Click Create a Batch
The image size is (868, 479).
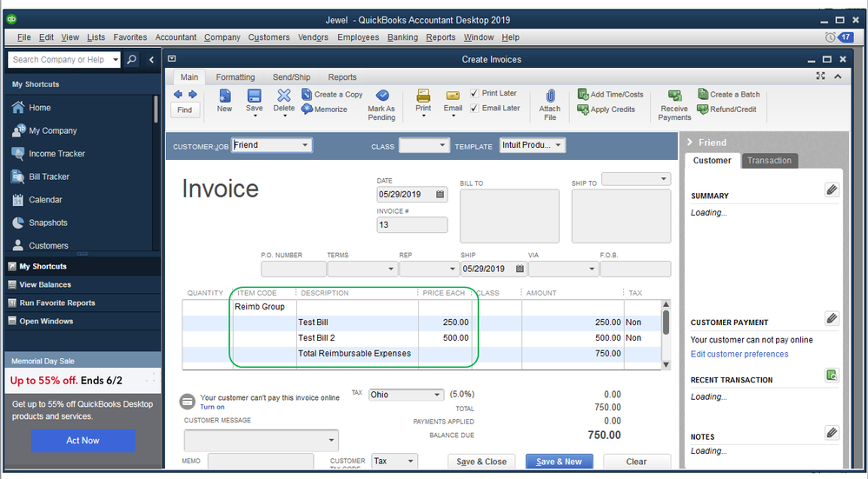728,94
